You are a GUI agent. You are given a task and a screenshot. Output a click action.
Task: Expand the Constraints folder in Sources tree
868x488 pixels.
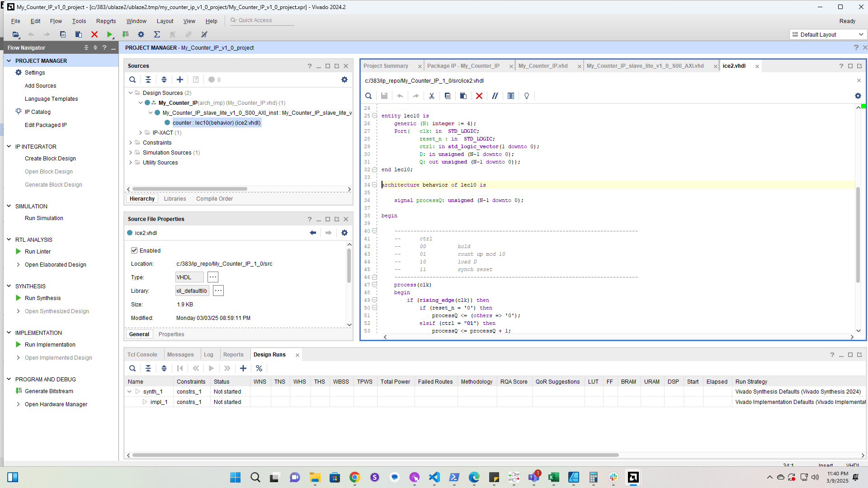pyautogui.click(x=131, y=143)
